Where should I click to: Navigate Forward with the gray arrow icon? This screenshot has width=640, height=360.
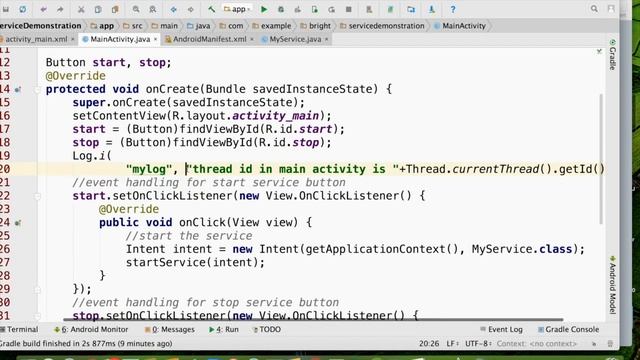pos(191,9)
